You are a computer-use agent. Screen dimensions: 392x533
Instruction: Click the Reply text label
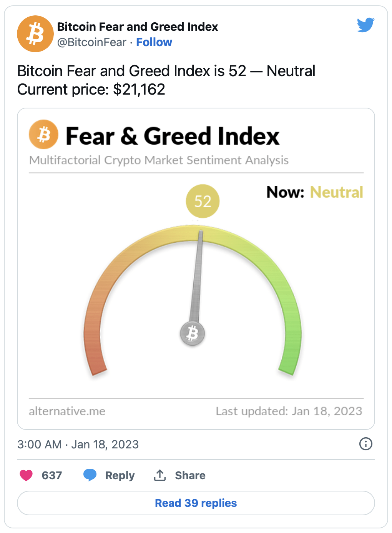pyautogui.click(x=120, y=476)
